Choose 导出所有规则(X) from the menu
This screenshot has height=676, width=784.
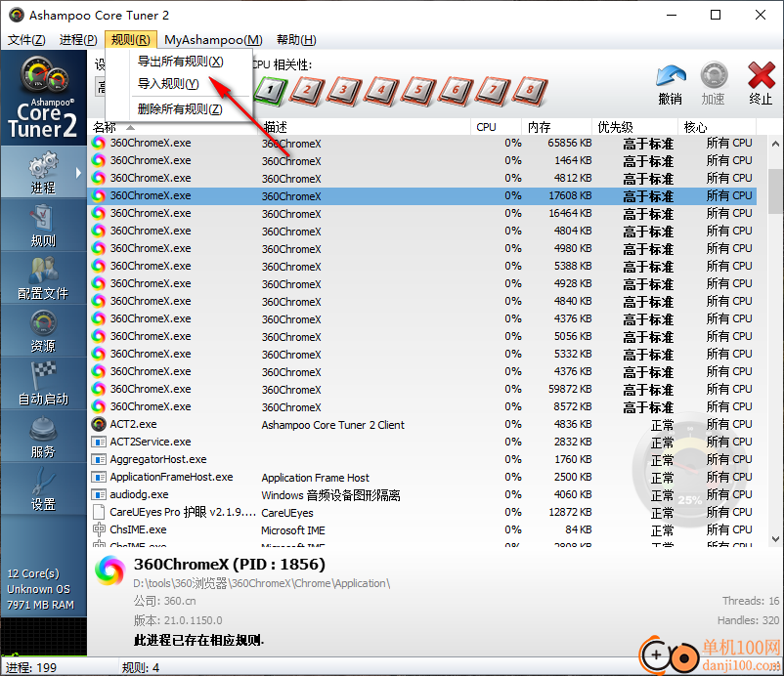coord(181,62)
